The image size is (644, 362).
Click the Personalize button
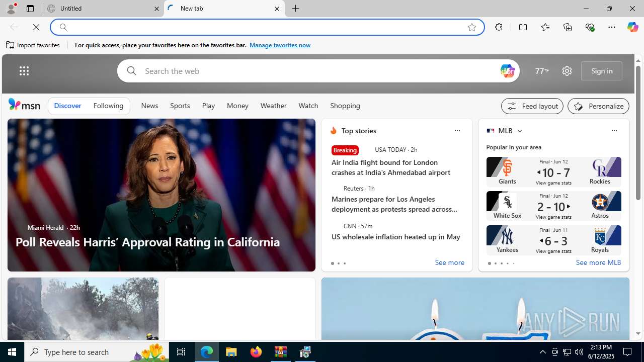(598, 106)
